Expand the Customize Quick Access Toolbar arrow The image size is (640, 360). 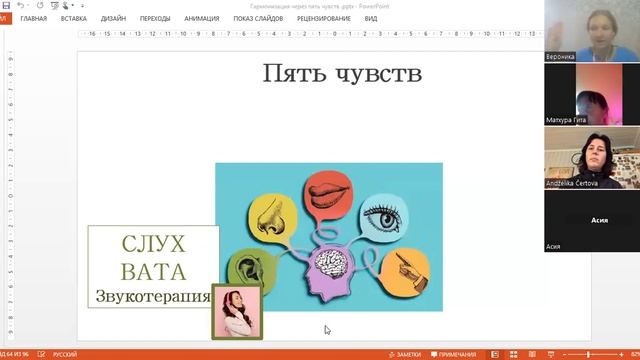82,6
